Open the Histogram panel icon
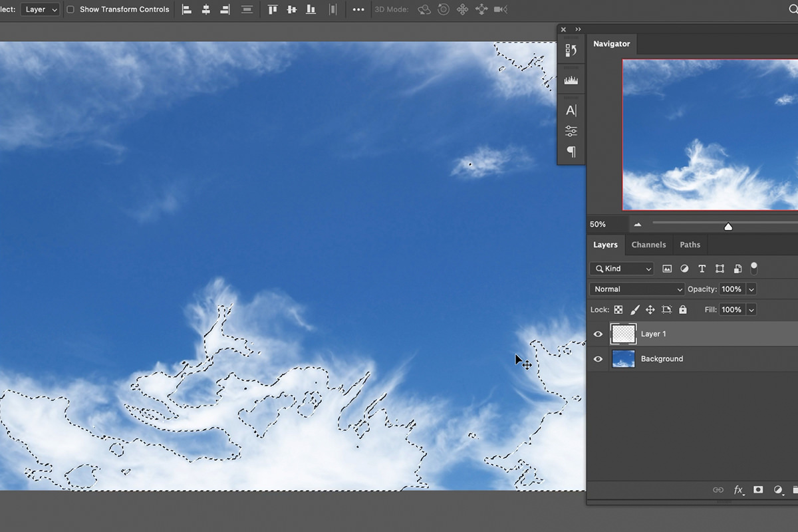 [571, 79]
